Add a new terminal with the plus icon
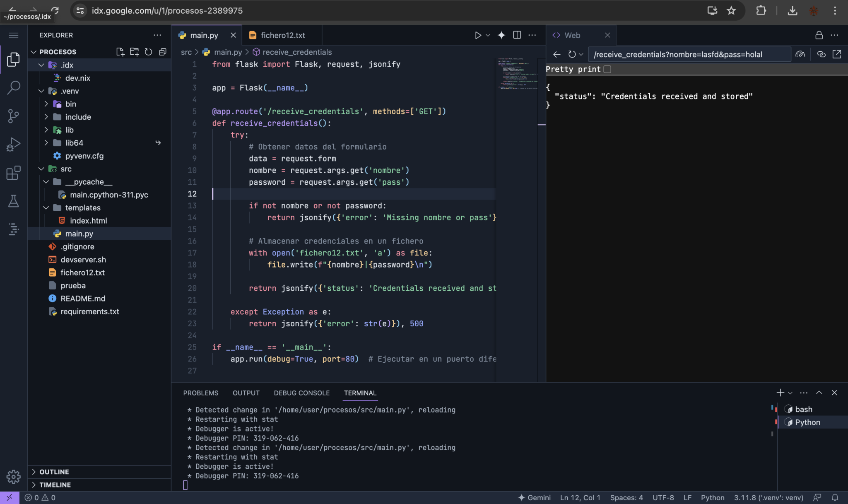 pos(780,392)
